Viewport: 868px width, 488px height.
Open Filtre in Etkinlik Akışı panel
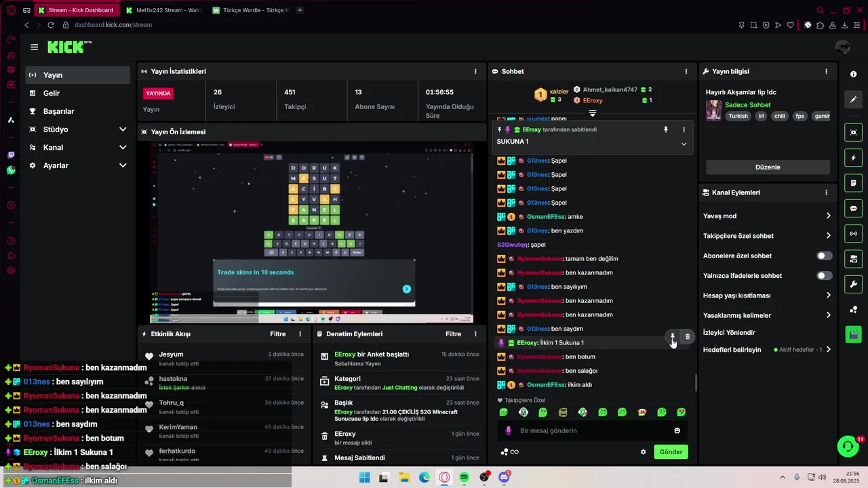point(278,334)
